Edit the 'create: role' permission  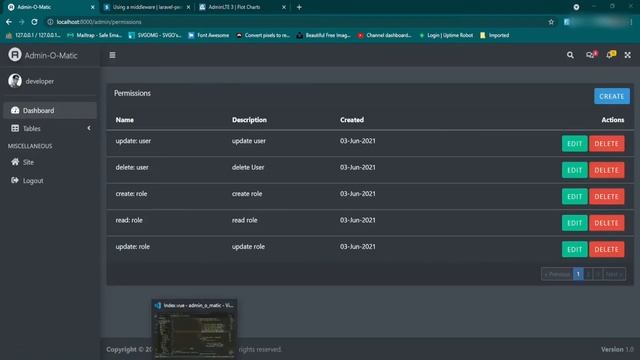[574, 196]
